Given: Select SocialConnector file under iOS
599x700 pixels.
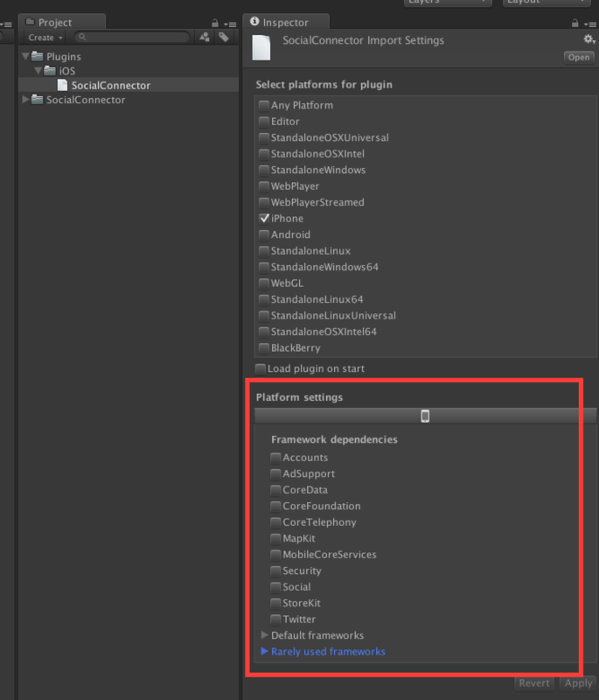Looking at the screenshot, I should tap(129, 85).
